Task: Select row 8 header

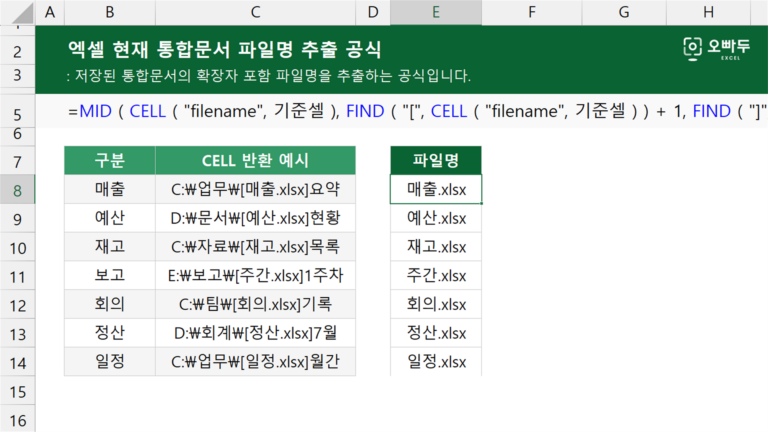Action: (18, 190)
